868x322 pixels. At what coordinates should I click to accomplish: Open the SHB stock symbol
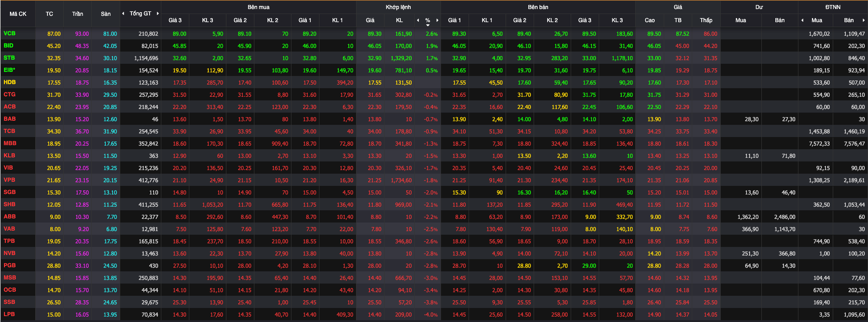point(9,204)
